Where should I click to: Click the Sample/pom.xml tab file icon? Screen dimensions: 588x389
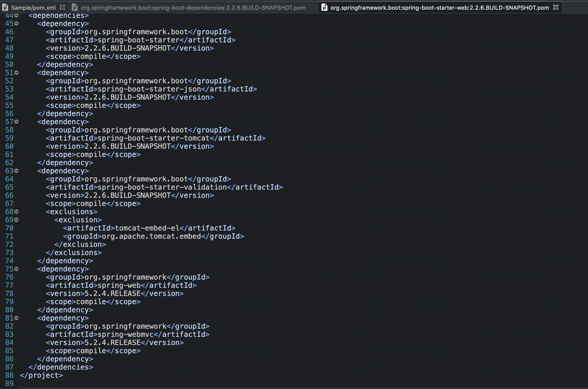(5, 7)
